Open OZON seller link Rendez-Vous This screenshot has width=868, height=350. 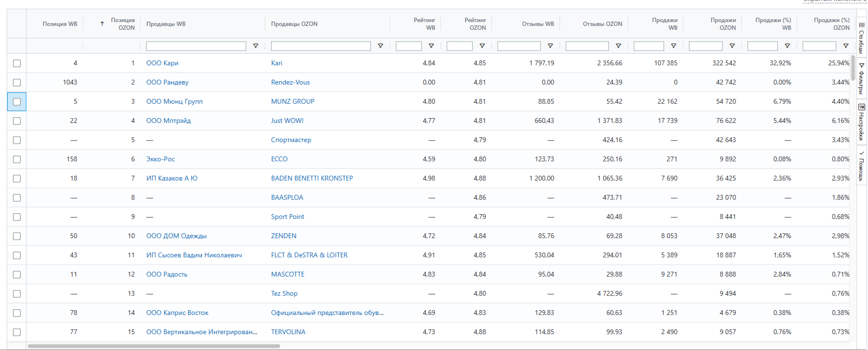pos(291,82)
